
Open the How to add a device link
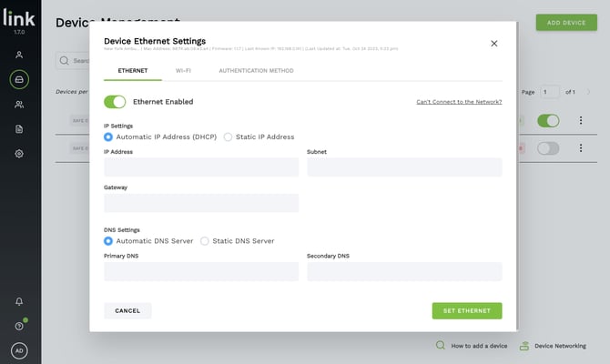(479, 346)
